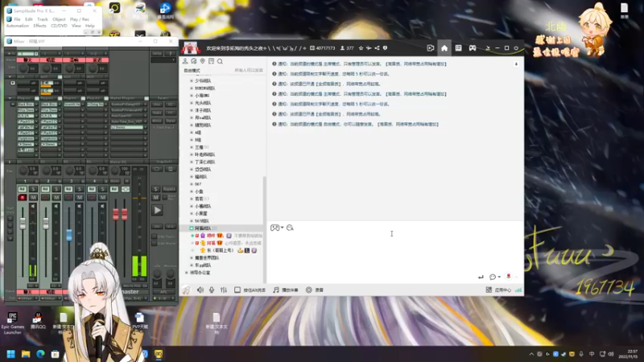Viewport: 644px width, 362px height.
Task: Collapse the Aux section in mixer
Action: tap(10, 76)
